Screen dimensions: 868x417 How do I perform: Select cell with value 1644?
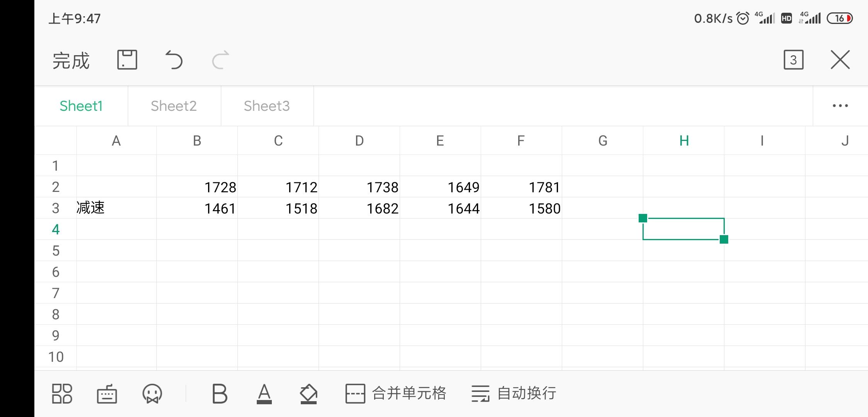(x=440, y=208)
